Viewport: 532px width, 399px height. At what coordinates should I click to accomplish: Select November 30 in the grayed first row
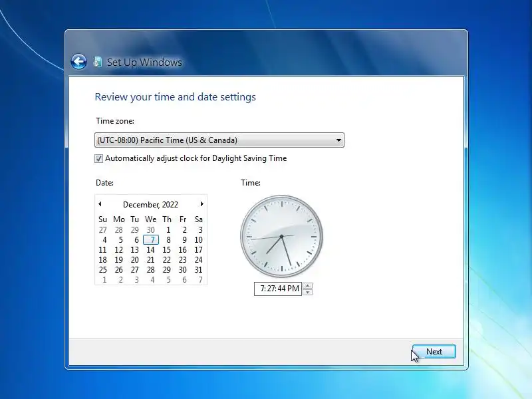[151, 230]
